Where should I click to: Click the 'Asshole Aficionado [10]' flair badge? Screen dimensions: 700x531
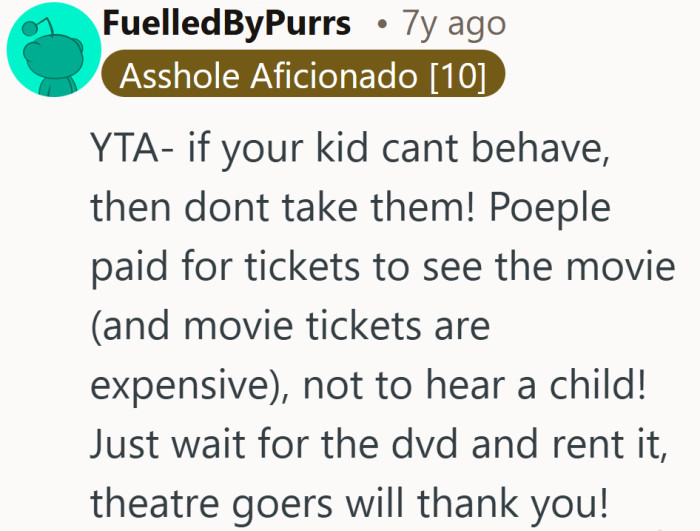[302, 77]
